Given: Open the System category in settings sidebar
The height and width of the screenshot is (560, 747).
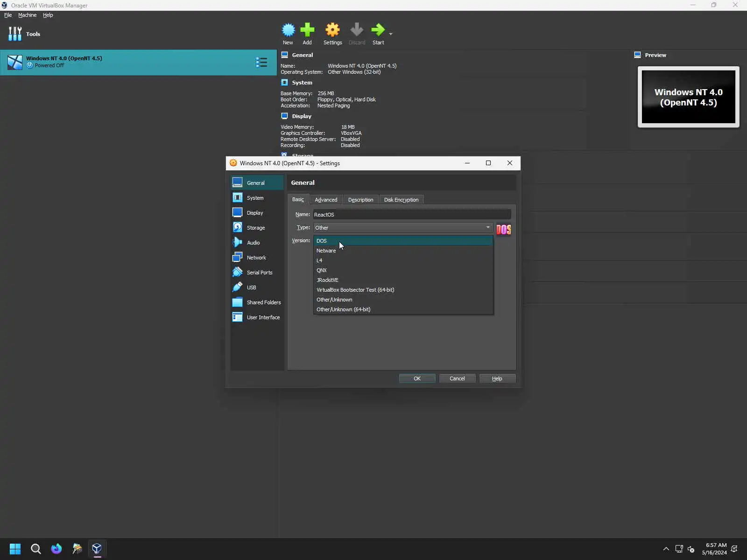Looking at the screenshot, I should click(x=257, y=197).
